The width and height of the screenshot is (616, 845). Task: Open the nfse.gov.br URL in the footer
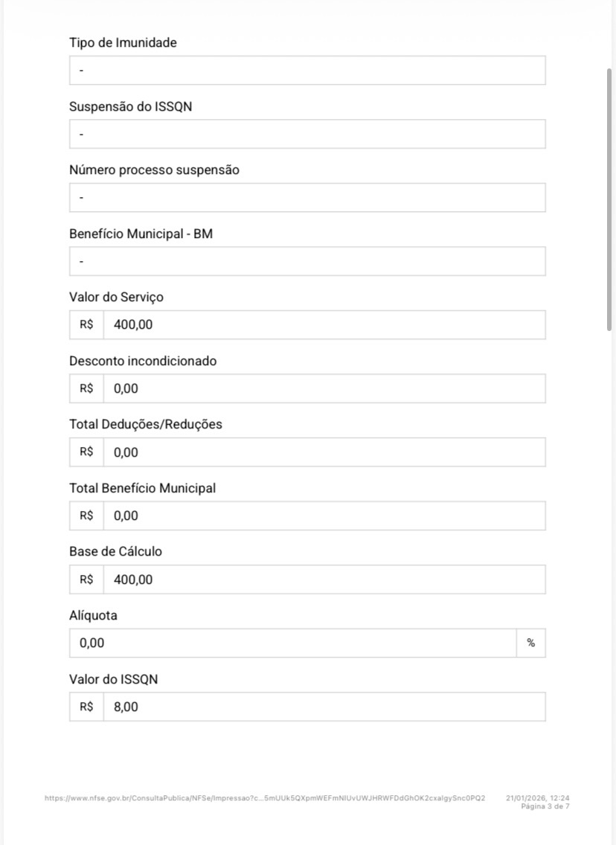tap(265, 798)
